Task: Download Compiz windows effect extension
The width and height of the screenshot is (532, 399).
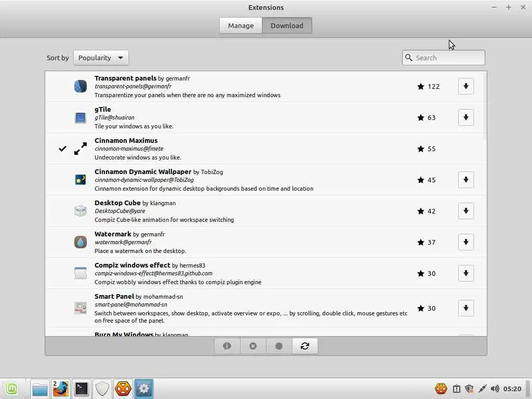Action: point(465,273)
